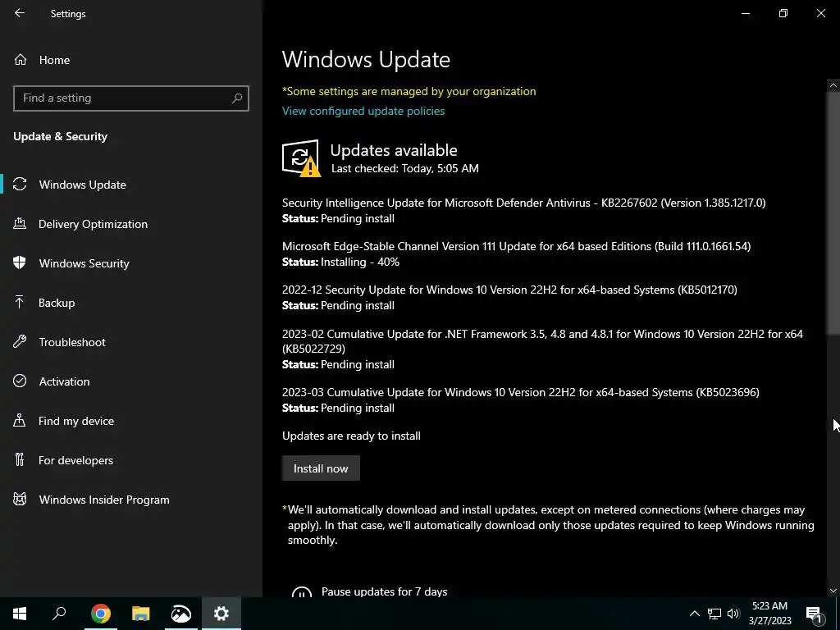Minimize the Settings window
Viewport: 840px width, 630px height.
pyautogui.click(x=745, y=13)
